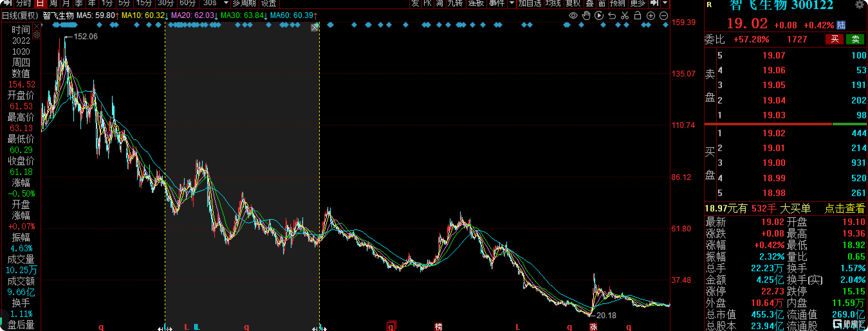Click the 涨 marker on time axis

(x=593, y=326)
